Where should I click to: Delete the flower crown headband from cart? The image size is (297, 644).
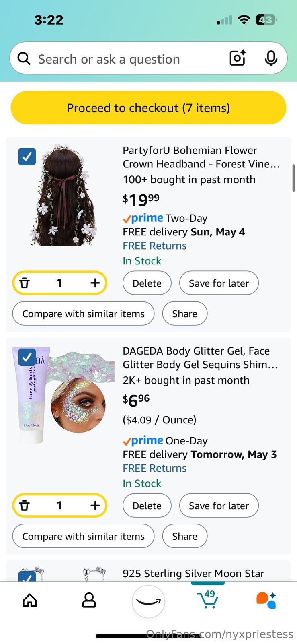147,283
